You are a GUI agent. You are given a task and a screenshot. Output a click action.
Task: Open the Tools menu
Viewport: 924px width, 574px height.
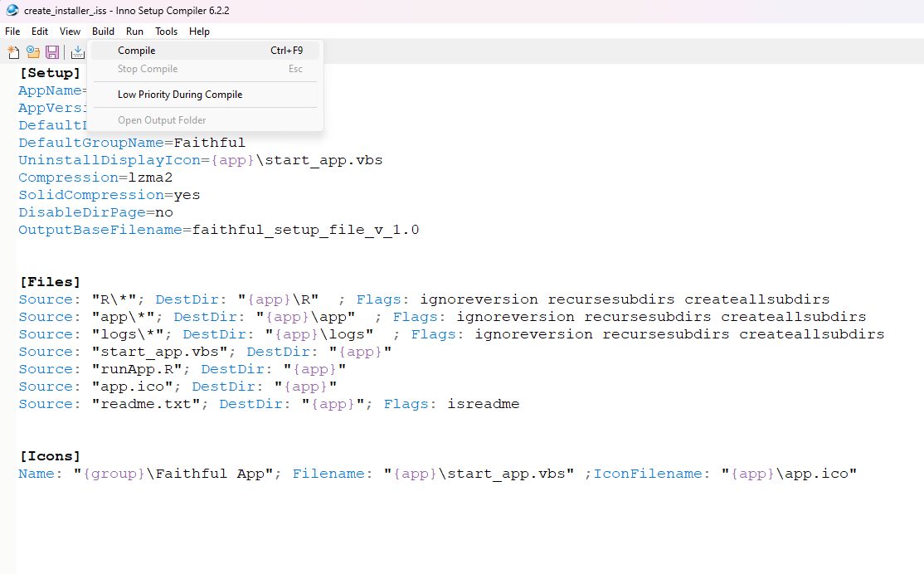(x=166, y=31)
